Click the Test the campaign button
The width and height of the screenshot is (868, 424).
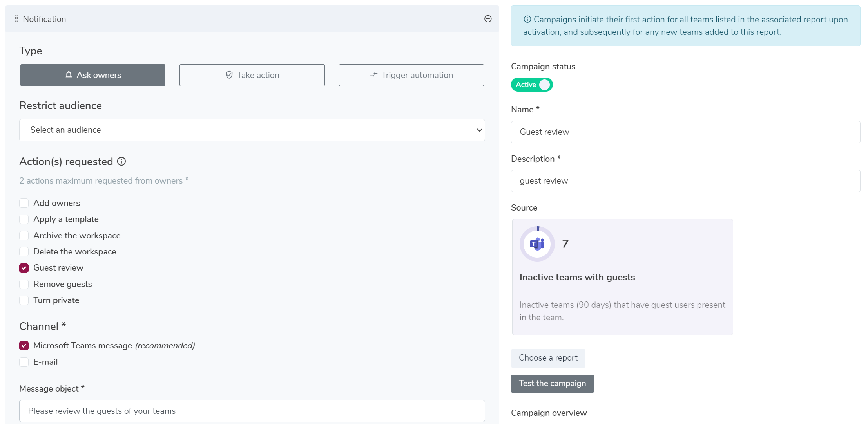552,383
